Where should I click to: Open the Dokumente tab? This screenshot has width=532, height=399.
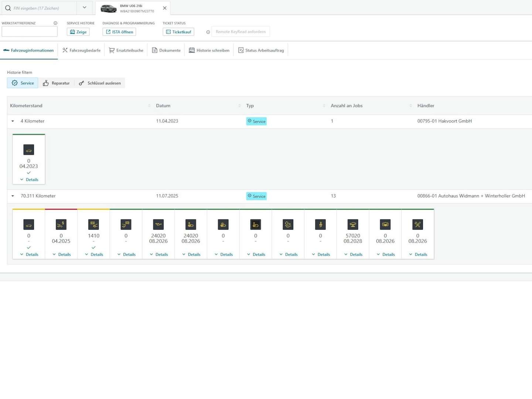pyautogui.click(x=166, y=51)
